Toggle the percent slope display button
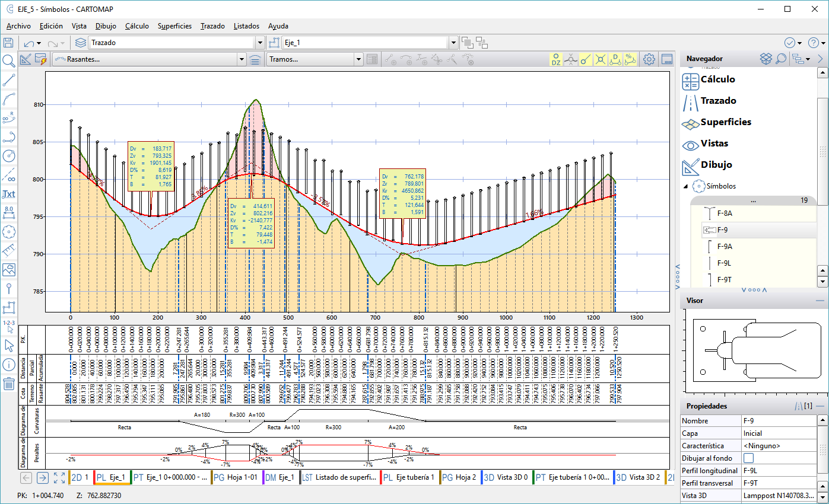 click(630, 59)
